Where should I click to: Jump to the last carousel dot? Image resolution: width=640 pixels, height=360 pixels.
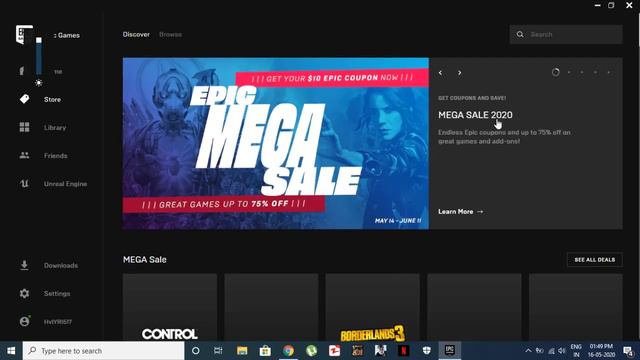click(x=609, y=72)
